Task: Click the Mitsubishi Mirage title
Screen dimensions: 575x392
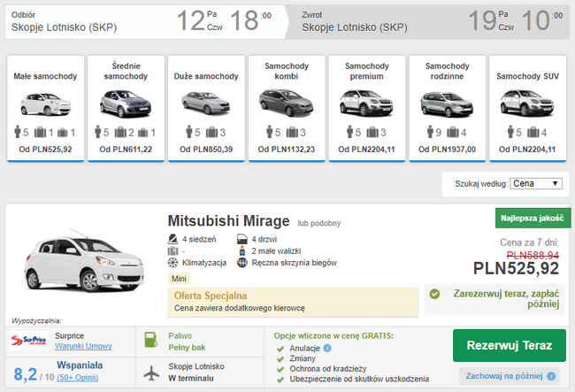Action: pos(228,221)
